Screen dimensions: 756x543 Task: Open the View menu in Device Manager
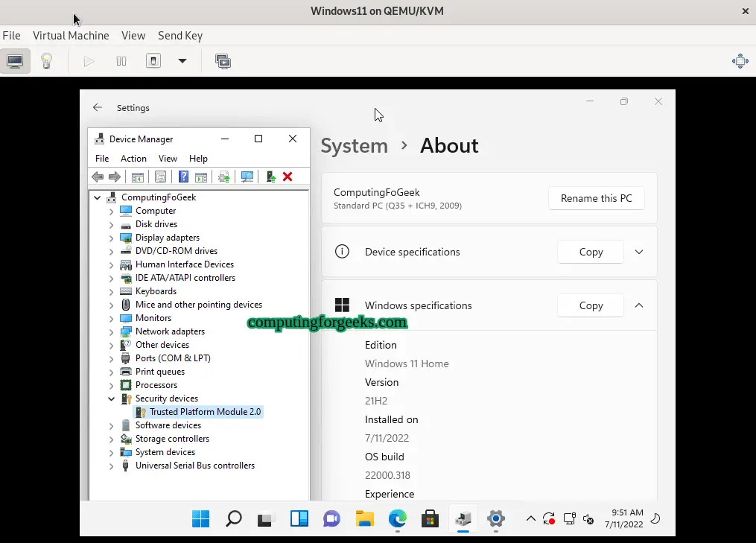168,158
